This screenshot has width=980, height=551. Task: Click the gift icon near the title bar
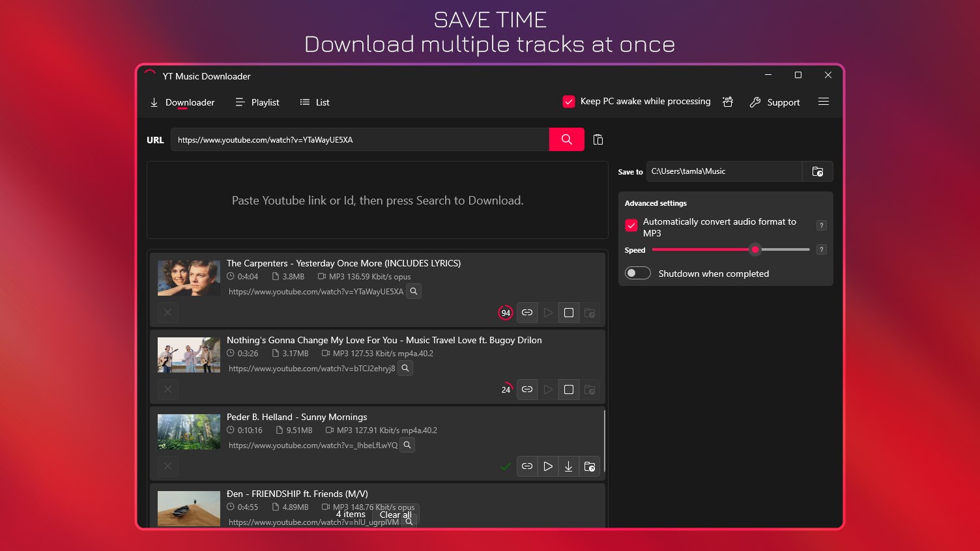[728, 102]
